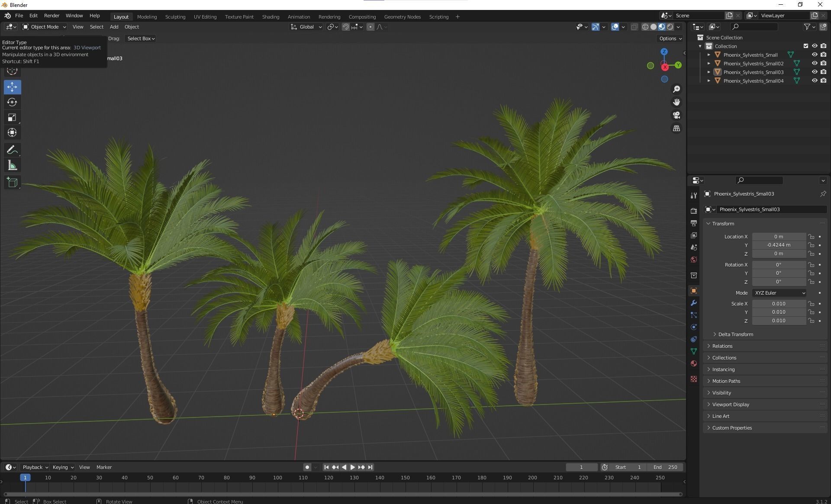This screenshot has height=504, width=831.
Task: Expand Phoenix_Sylvestris_Small in outliner
Action: 709,55
